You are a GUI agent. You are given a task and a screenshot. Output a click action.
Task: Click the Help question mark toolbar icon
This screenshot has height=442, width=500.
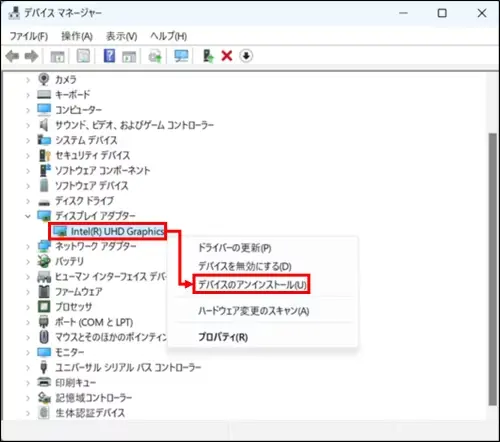tap(109, 56)
